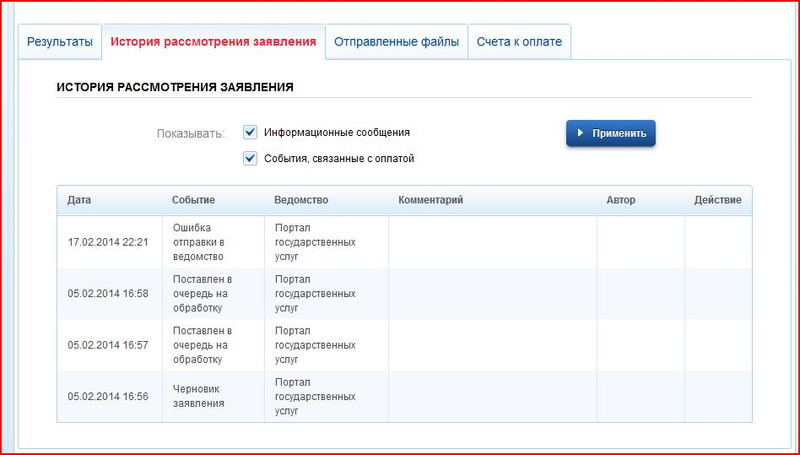
Task: Click the Автор column header
Action: point(621,200)
